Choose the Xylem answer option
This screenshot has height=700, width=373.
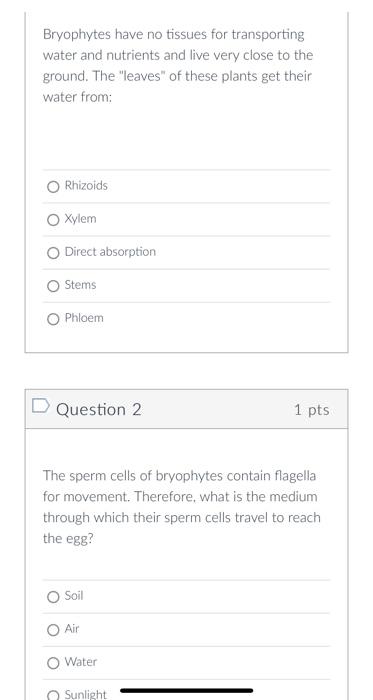tap(53, 220)
